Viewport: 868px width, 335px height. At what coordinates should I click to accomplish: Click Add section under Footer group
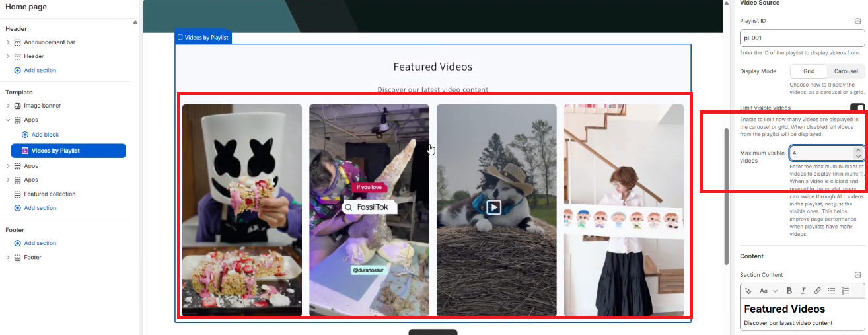click(40, 243)
